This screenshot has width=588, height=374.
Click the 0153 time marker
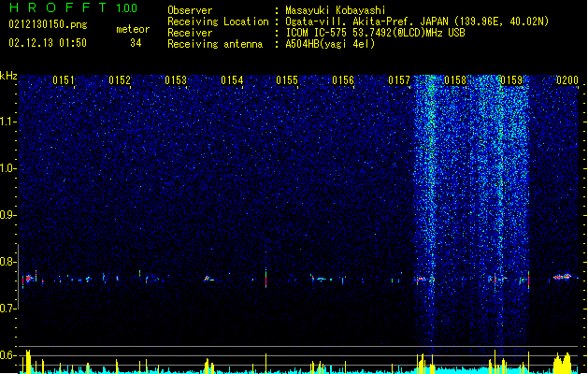[x=176, y=80]
